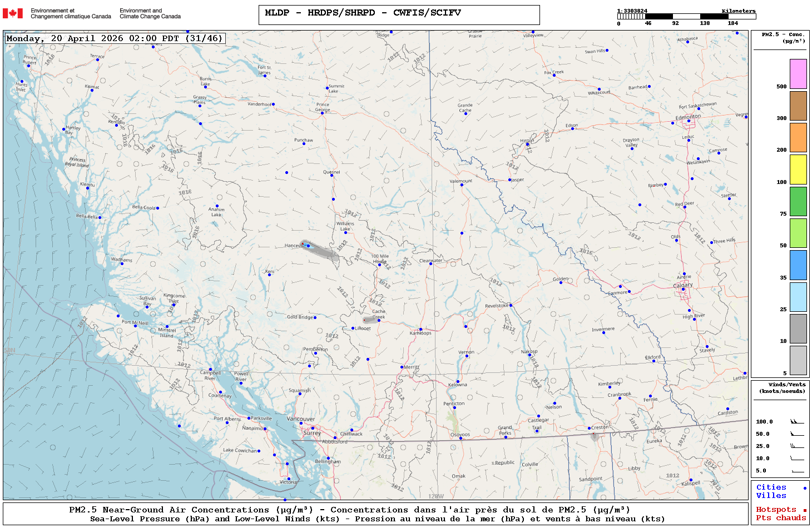Viewport: 812px width, 528px height.
Task: Click the red Hotspots legend marker
Action: [x=804, y=510]
